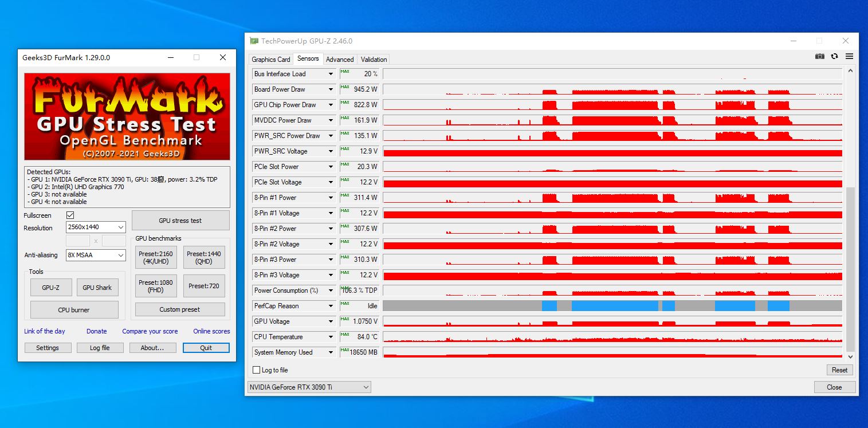Toggle the Fullscreen checkbox in FurMark
The height and width of the screenshot is (428, 868).
click(x=70, y=215)
